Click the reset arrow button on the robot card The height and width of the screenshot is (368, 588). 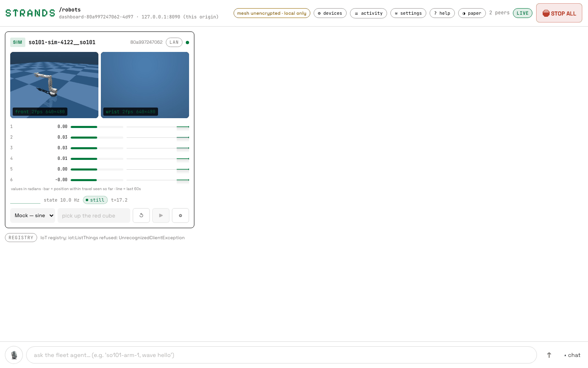click(141, 215)
